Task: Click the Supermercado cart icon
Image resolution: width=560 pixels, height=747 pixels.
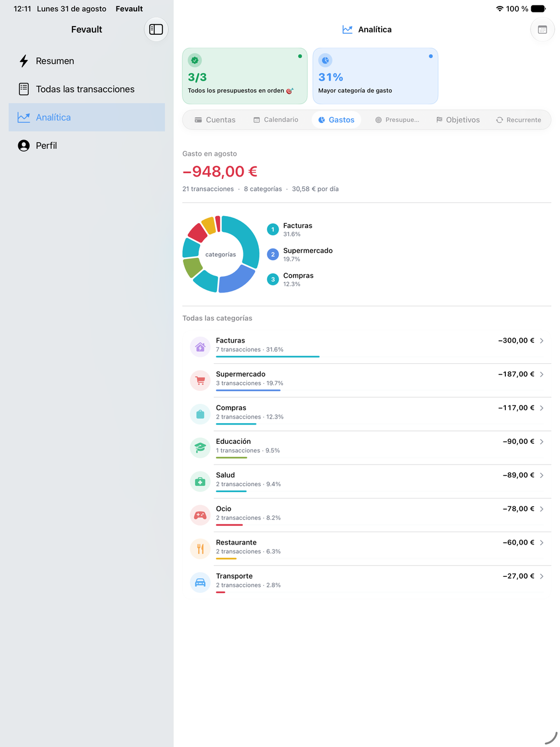Action: [200, 380]
